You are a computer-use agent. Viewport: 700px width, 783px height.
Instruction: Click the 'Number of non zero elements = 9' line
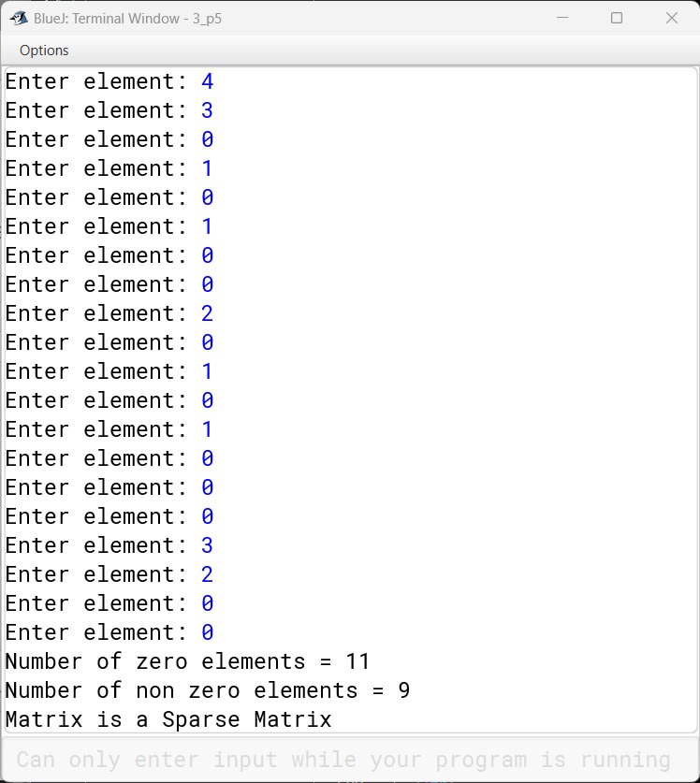pos(204,690)
